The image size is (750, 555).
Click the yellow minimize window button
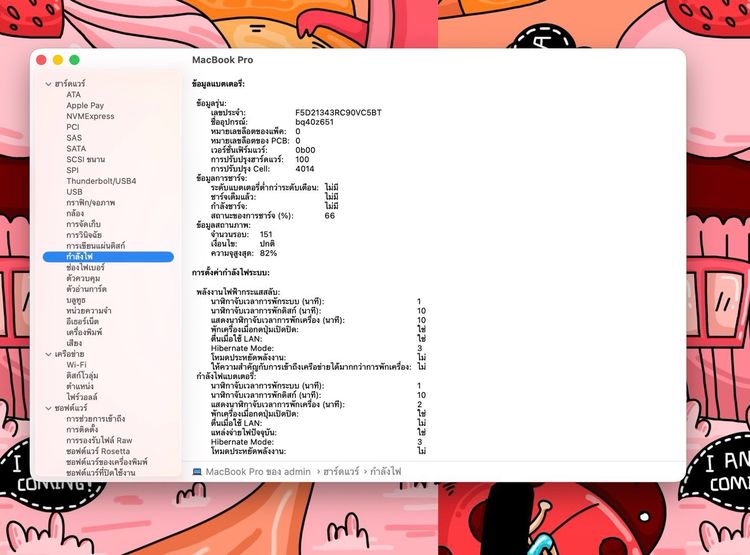[x=58, y=60]
